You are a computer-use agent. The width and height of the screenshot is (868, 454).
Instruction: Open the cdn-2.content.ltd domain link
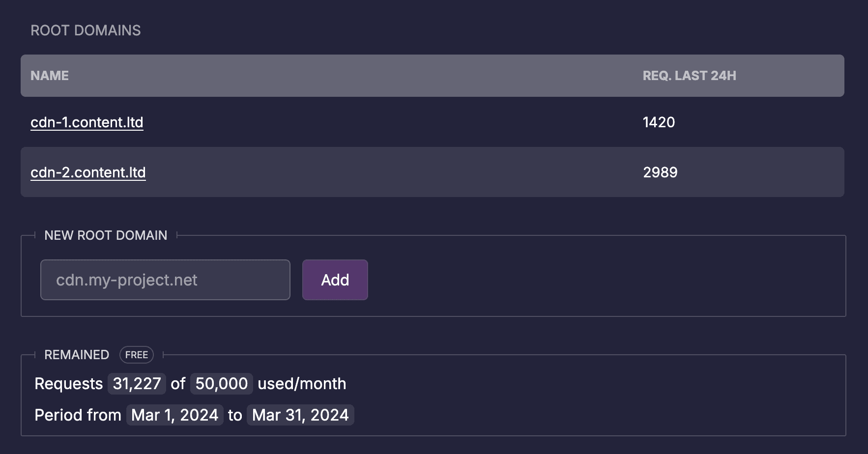click(x=88, y=172)
